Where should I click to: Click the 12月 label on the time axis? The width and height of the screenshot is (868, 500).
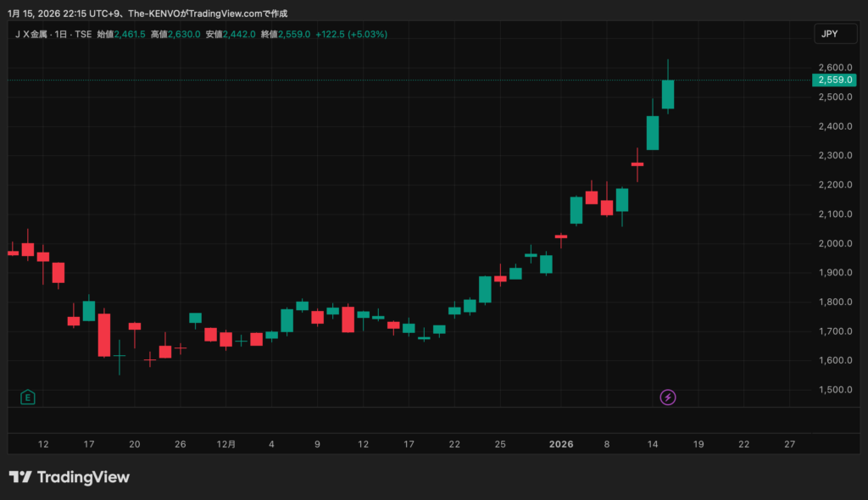click(x=226, y=444)
